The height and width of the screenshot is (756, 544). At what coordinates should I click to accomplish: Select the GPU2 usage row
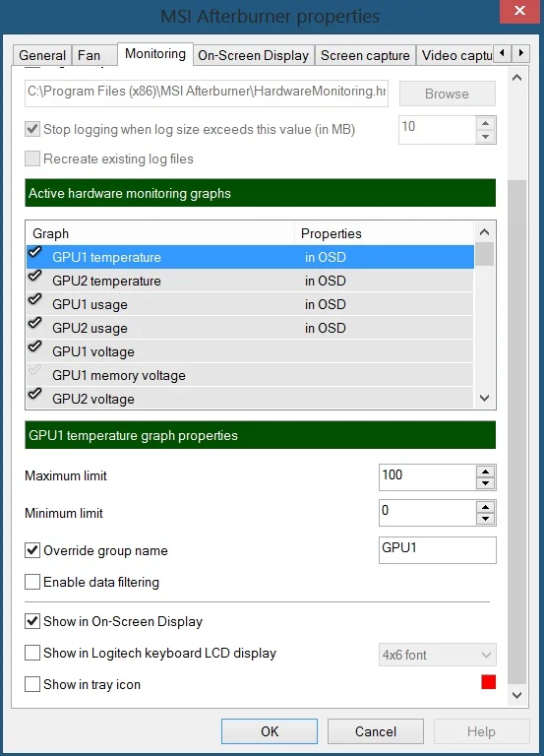(250, 328)
